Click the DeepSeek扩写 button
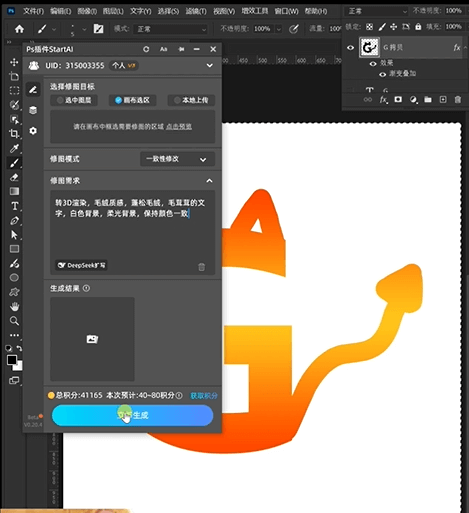The image size is (469, 513). click(x=81, y=265)
